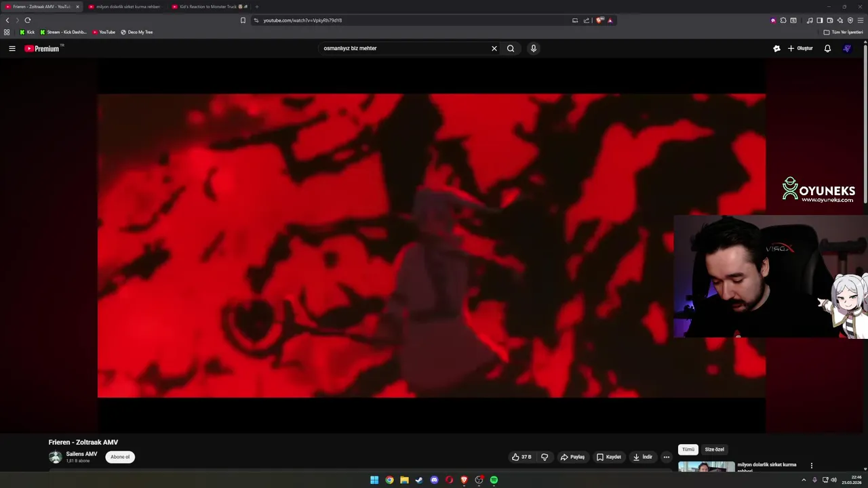868x488 pixels.
Task: Click the Oluştur create button
Action: [x=800, y=48]
